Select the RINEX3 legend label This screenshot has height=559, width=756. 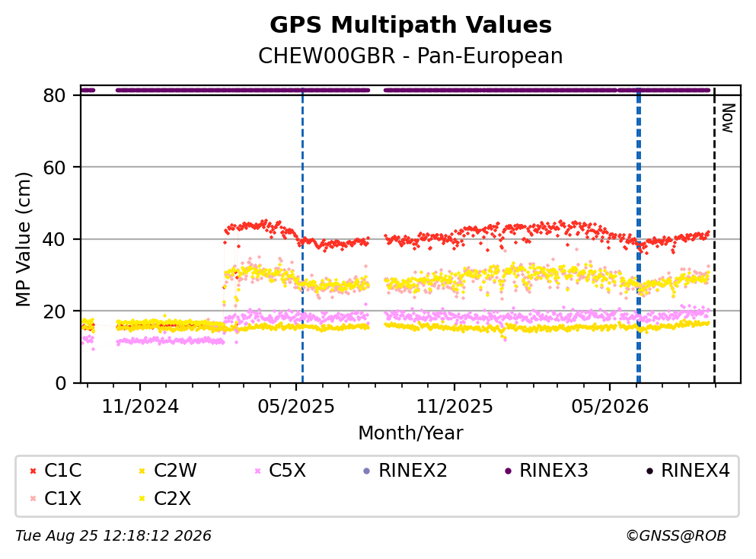point(553,471)
